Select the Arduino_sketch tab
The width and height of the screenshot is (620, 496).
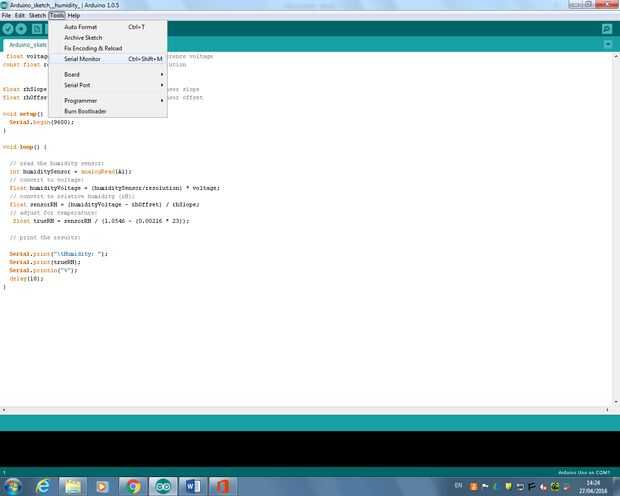click(26, 45)
